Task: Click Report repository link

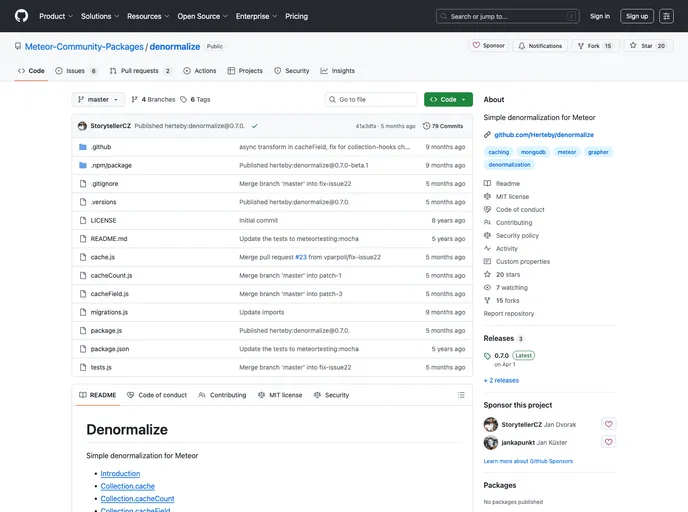Action: (509, 314)
